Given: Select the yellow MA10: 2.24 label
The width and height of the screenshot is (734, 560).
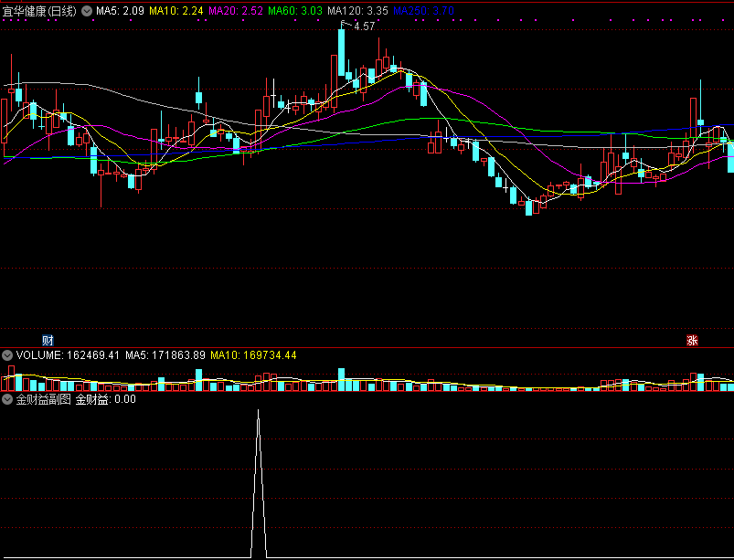Looking at the screenshot, I should [x=176, y=11].
